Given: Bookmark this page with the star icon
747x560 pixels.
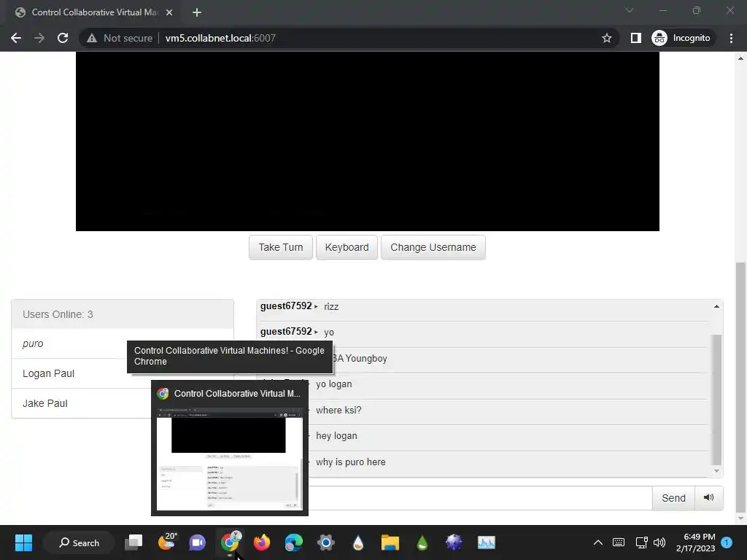Looking at the screenshot, I should (606, 38).
